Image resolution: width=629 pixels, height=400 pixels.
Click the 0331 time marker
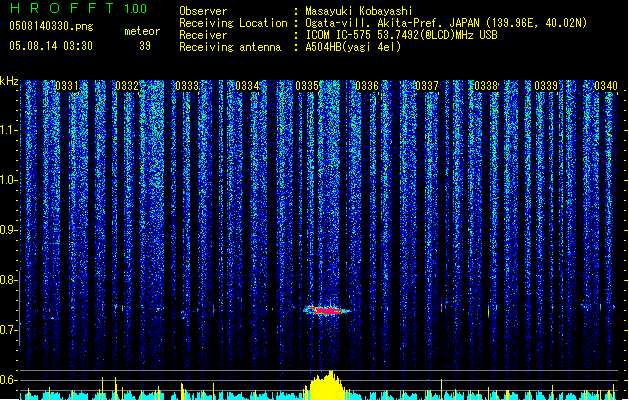point(67,85)
